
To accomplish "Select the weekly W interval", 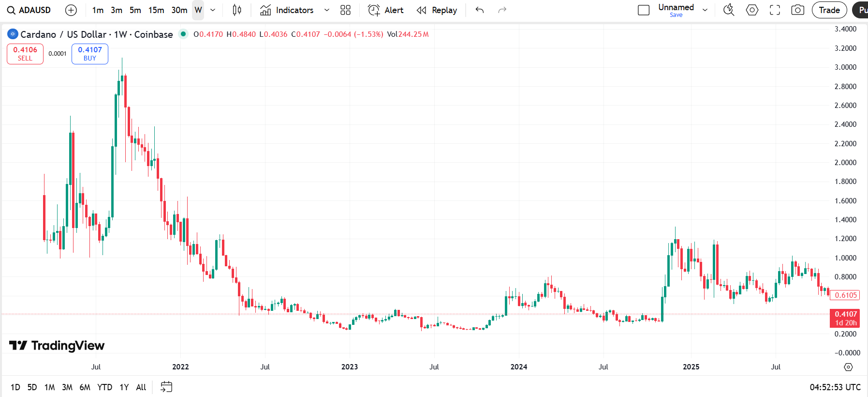I will (198, 10).
